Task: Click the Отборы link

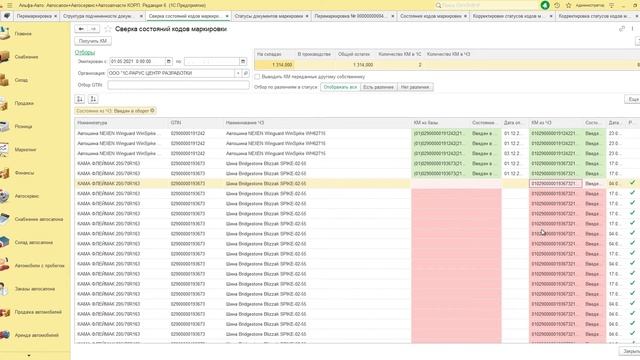Action: coord(85,53)
